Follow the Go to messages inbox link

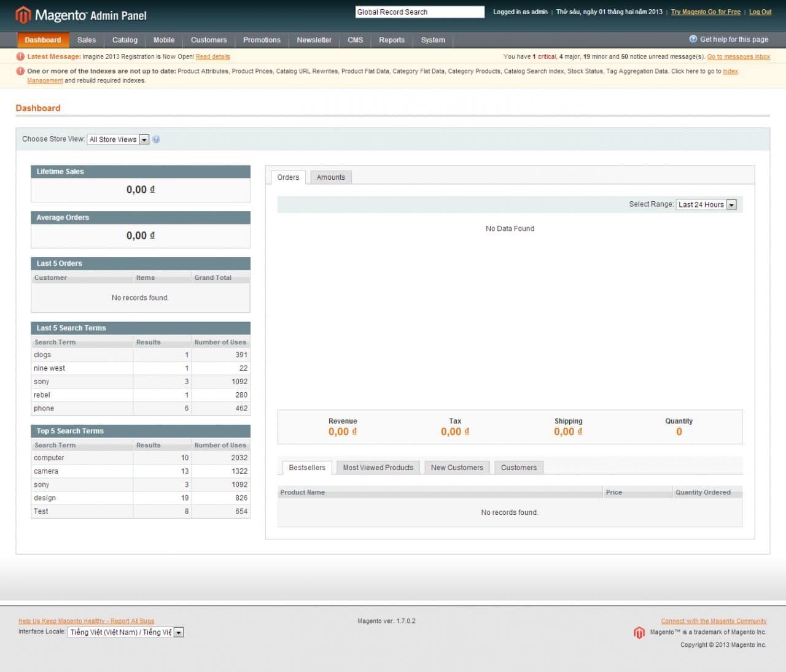click(738, 56)
